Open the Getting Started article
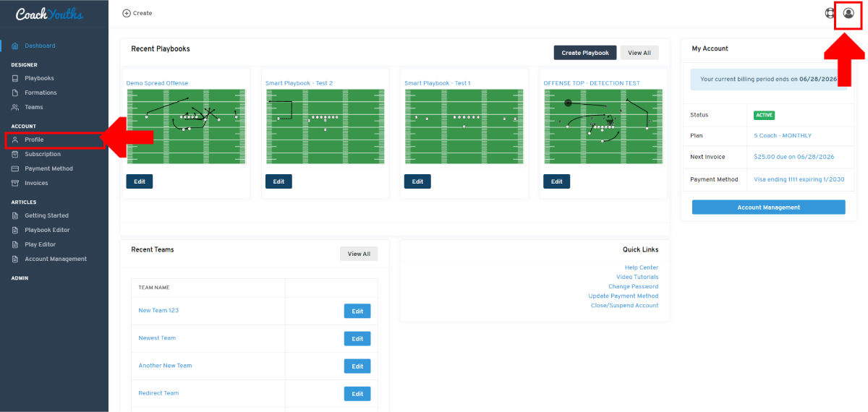Image resolution: width=868 pixels, height=412 pixels. click(x=46, y=215)
